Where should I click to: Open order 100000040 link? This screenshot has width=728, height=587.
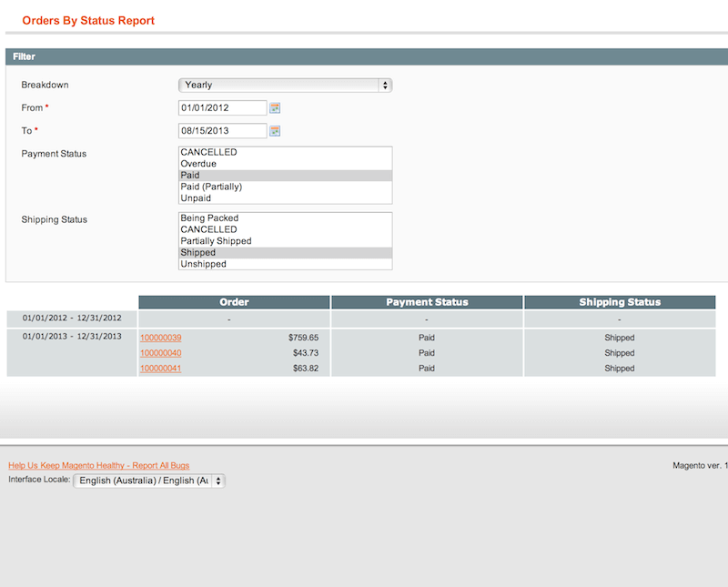pos(161,353)
